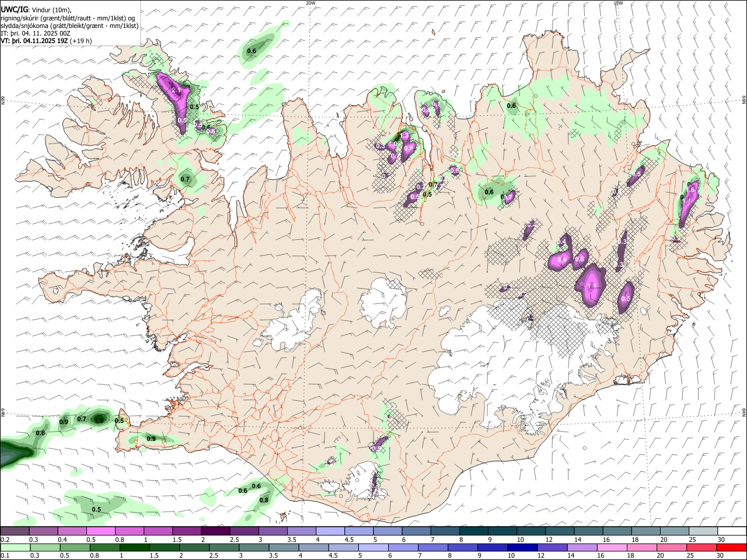Image resolution: width=747 pixels, height=560 pixels.
Task: Pick darkest purple 2 swatch on upper scale
Action: tap(215, 531)
